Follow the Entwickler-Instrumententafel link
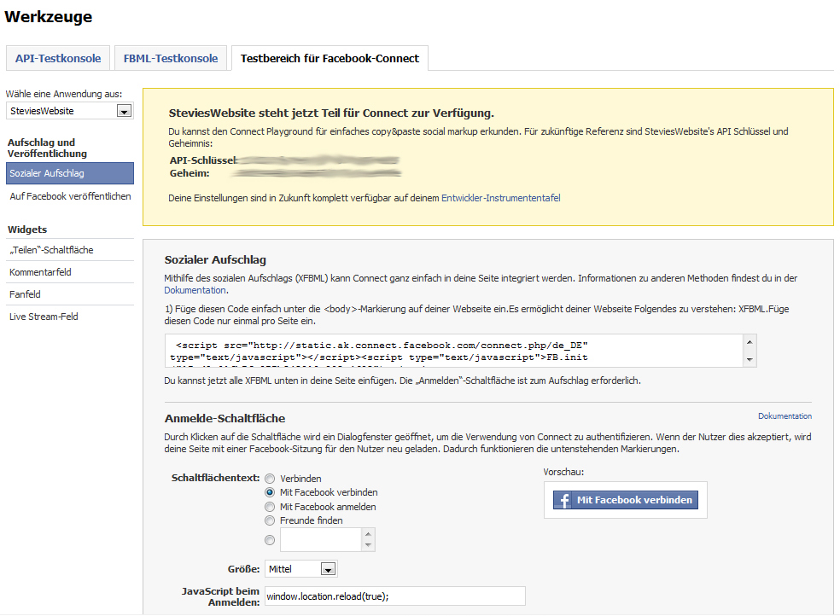 tap(501, 198)
